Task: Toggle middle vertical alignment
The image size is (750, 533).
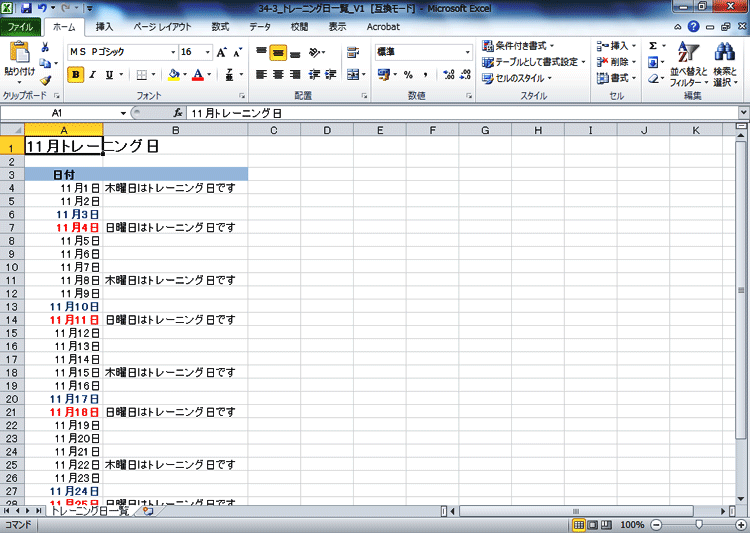Action: (x=278, y=53)
